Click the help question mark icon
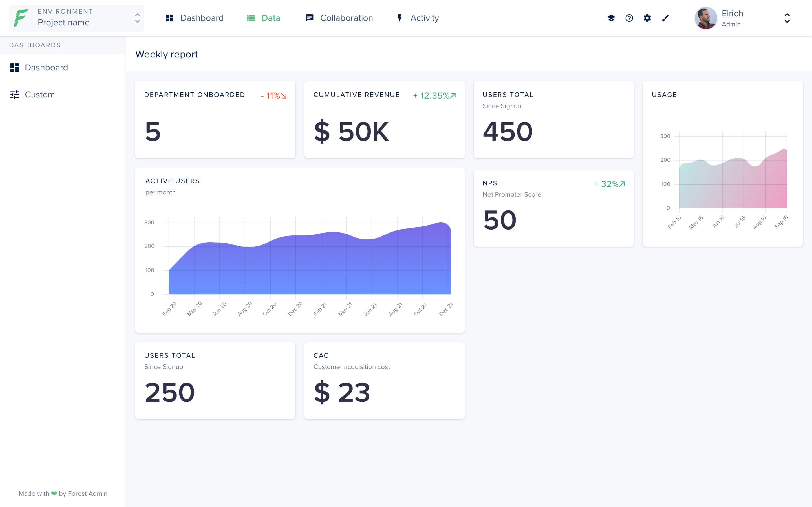812x507 pixels. pos(630,18)
